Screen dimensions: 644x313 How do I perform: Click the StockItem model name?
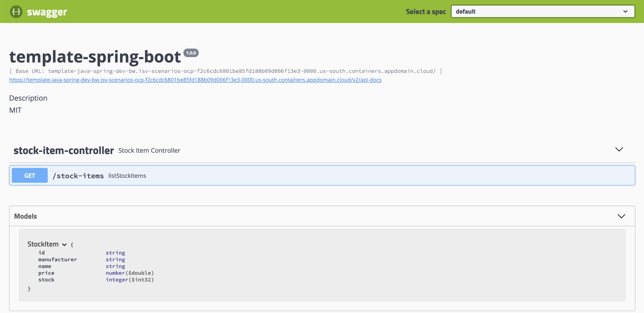tap(43, 244)
